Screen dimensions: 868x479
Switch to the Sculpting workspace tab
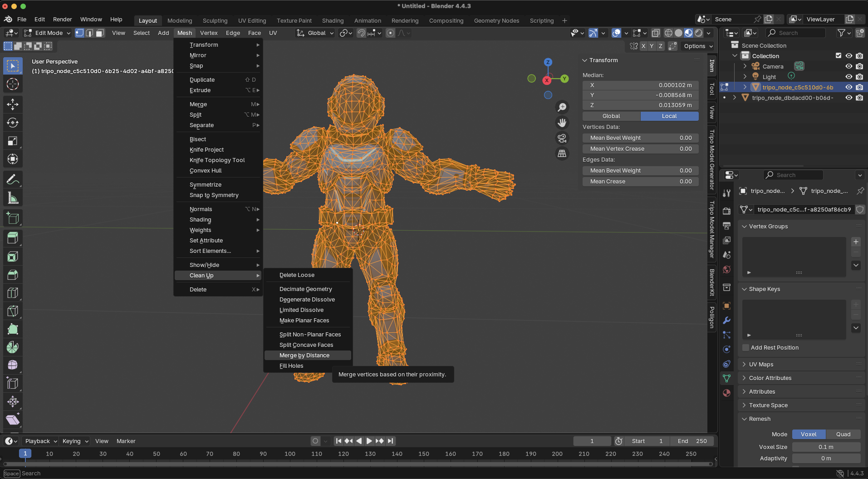[215, 21]
